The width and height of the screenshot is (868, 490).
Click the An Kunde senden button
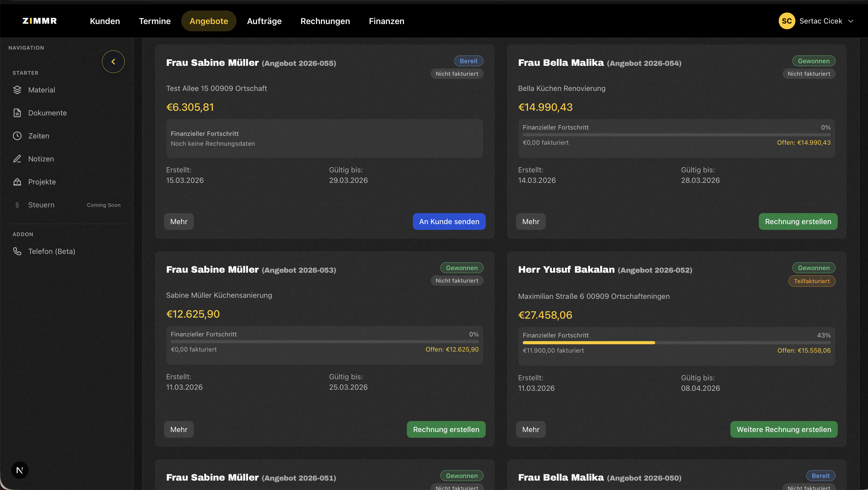tap(449, 221)
